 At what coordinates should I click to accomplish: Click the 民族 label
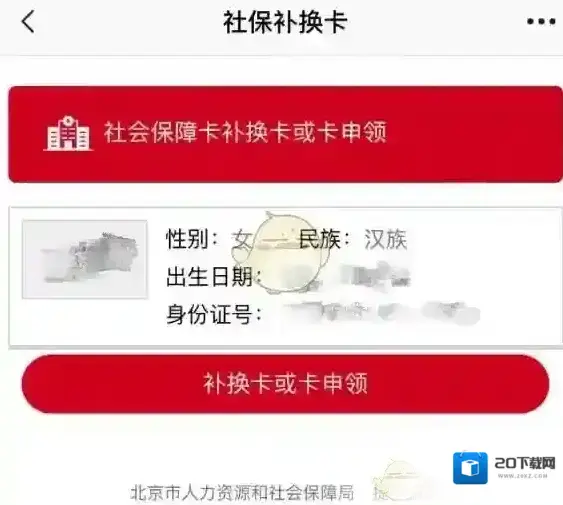[x=320, y=239]
